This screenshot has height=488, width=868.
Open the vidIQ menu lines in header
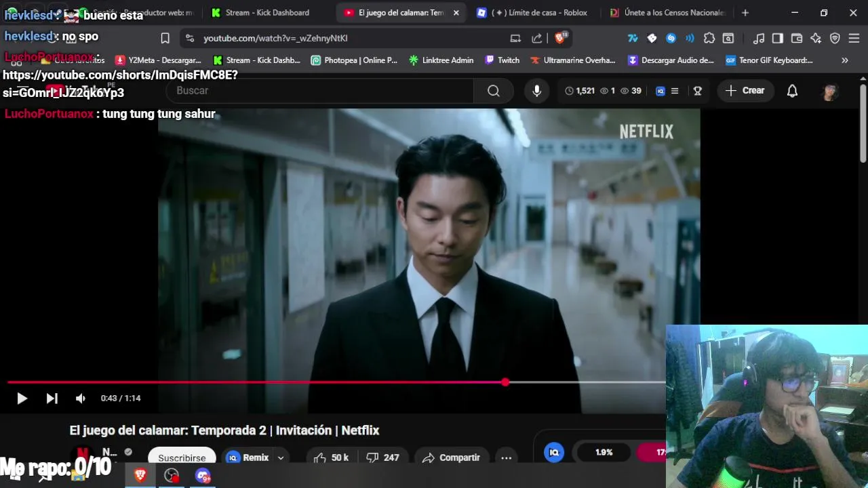674,91
